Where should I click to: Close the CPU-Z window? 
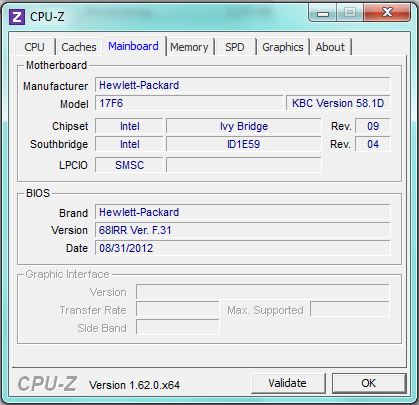coord(387,13)
